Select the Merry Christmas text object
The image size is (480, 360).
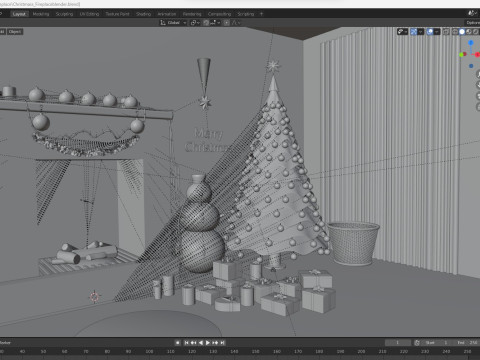point(207,140)
